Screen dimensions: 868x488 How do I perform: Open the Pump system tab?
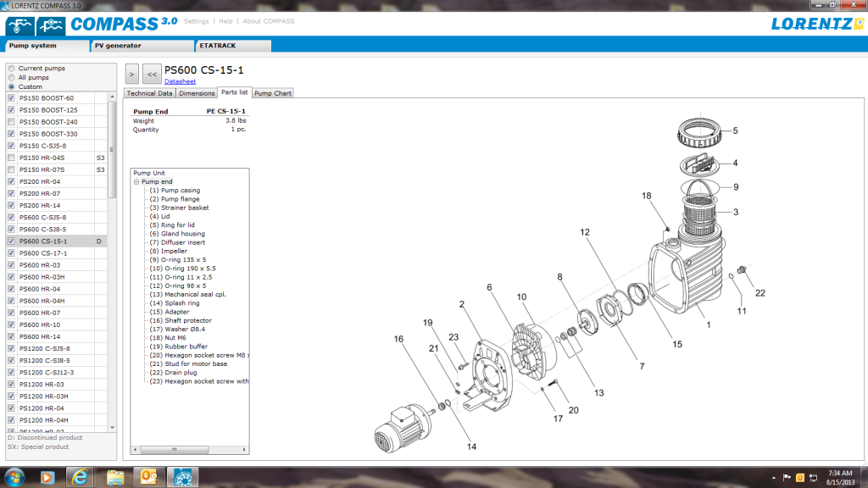click(x=47, y=46)
